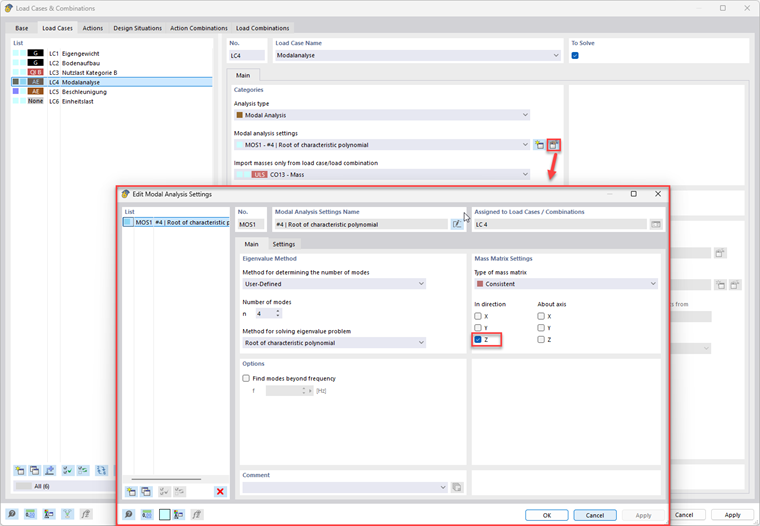
Task: Toggle the To Solve checkbox
Action: (575, 56)
